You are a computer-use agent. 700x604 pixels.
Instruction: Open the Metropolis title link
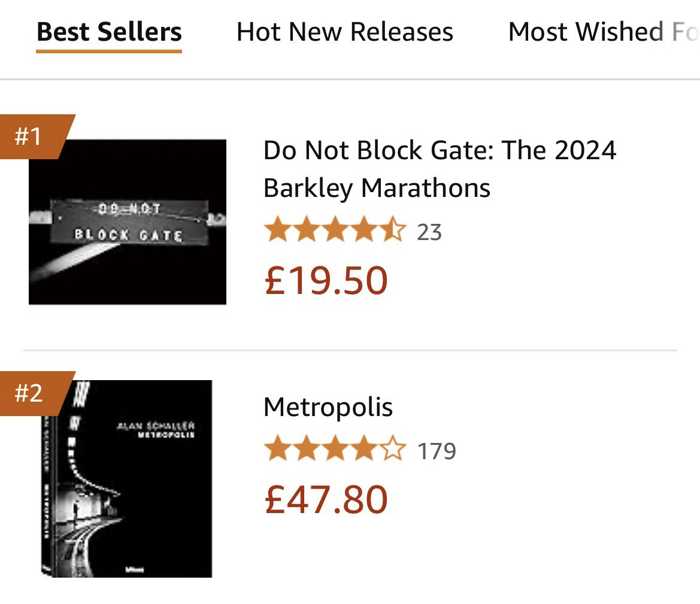328,407
